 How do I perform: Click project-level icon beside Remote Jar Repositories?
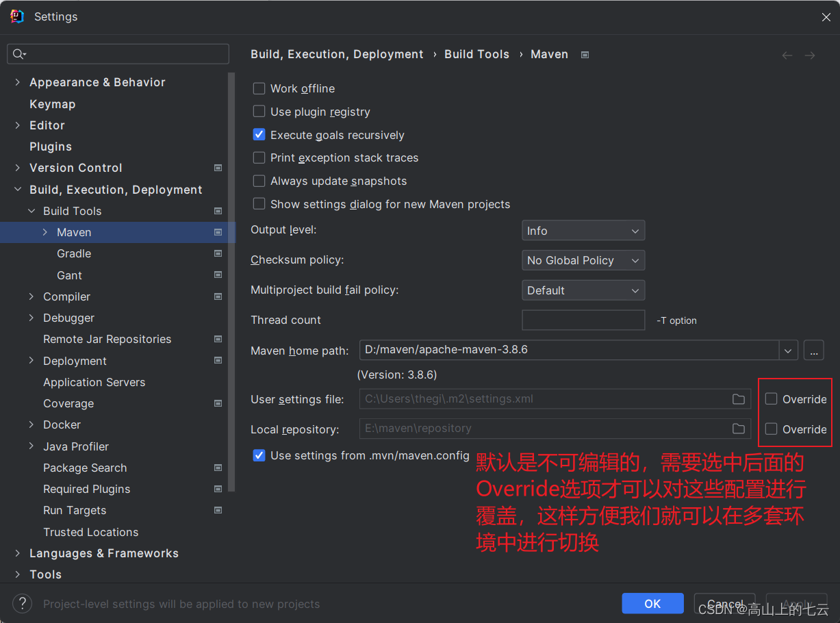click(218, 339)
